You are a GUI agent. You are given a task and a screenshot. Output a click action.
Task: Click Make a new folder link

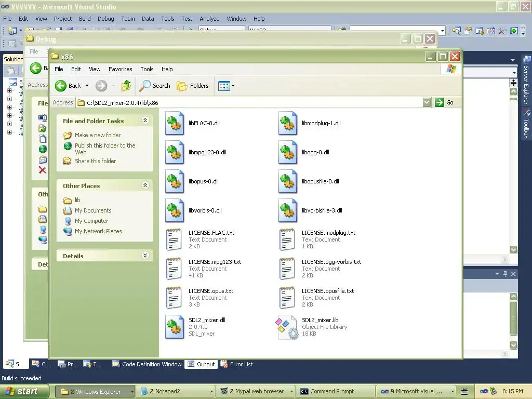click(x=98, y=135)
